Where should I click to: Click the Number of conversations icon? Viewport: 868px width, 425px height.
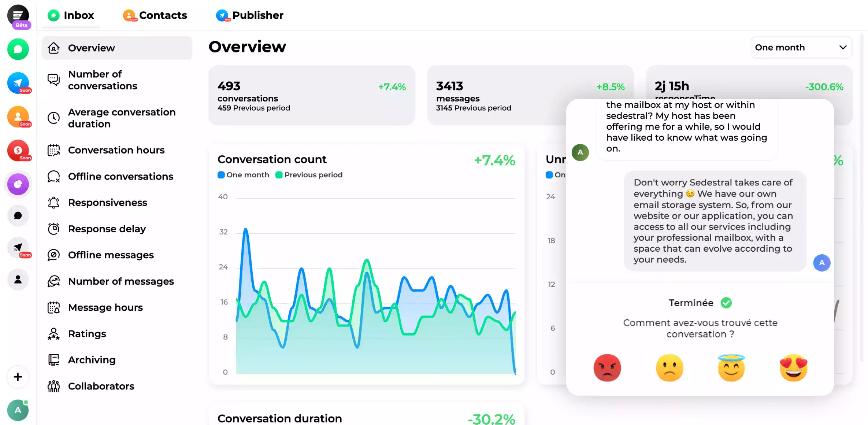pos(54,79)
